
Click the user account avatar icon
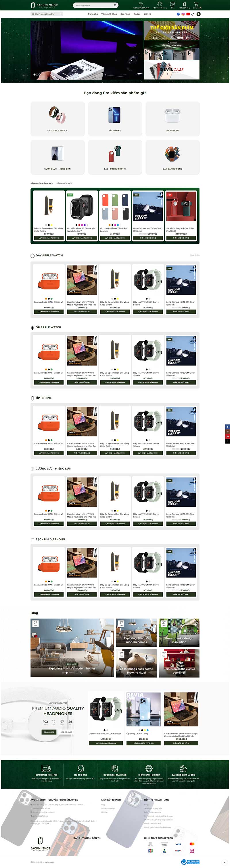click(198, 14)
